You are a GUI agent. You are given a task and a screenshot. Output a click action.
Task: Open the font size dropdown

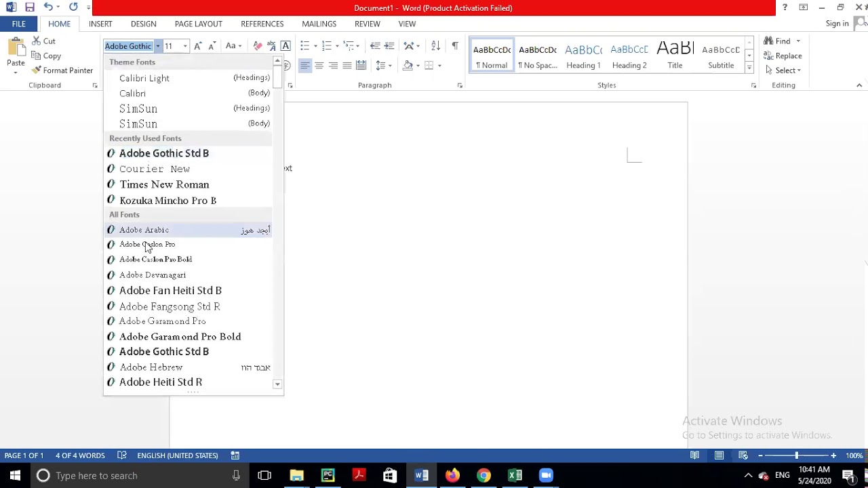click(x=184, y=46)
